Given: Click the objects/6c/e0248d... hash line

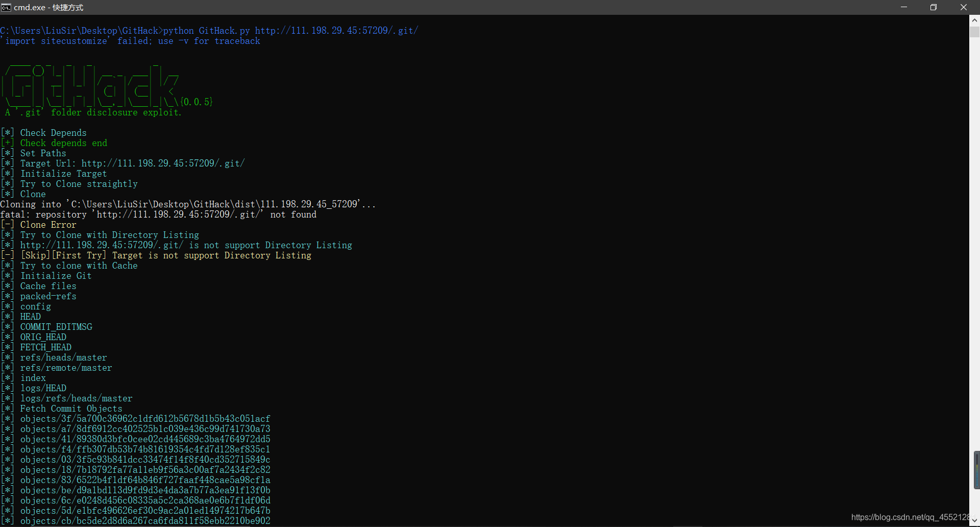Looking at the screenshot, I should point(136,500).
